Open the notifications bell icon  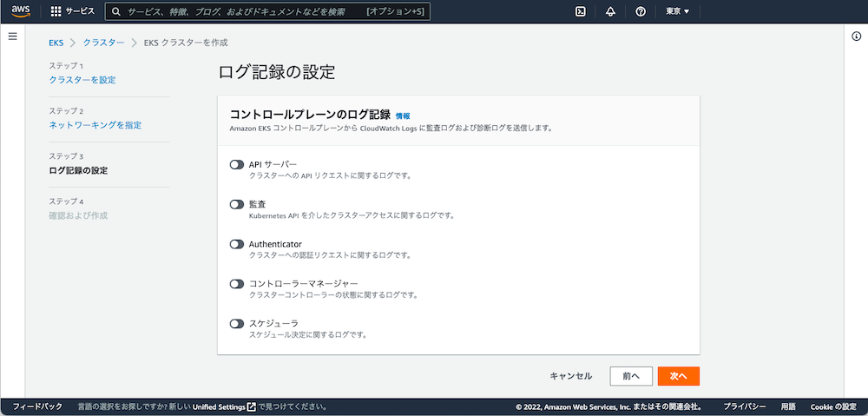click(611, 11)
